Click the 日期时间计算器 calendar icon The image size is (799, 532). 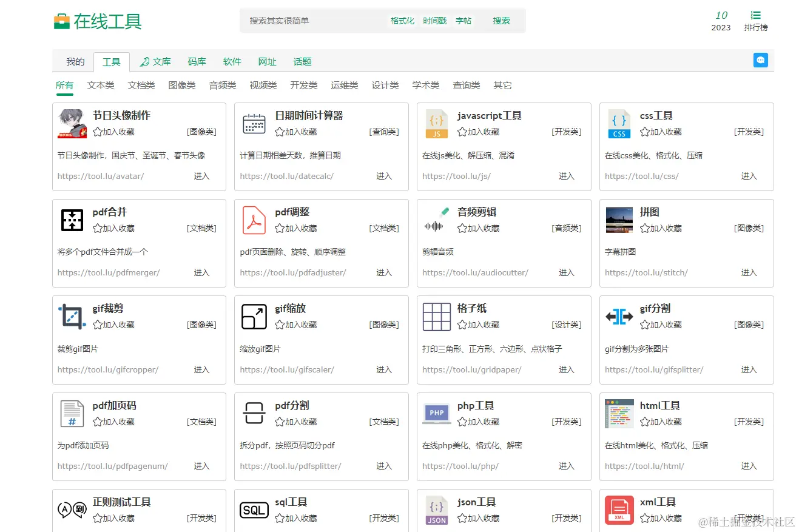tap(254, 123)
